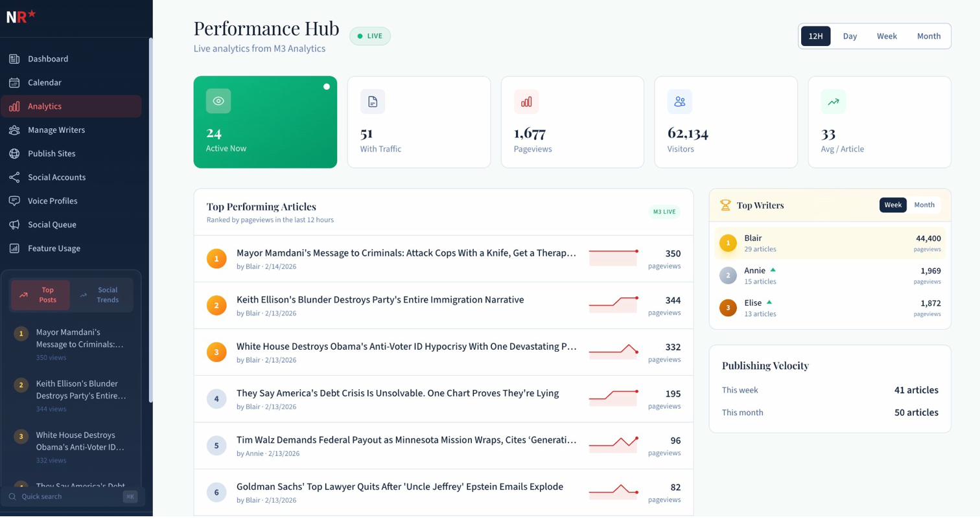This screenshot has height=526, width=980.
Task: Select the Week time range
Action: point(886,36)
